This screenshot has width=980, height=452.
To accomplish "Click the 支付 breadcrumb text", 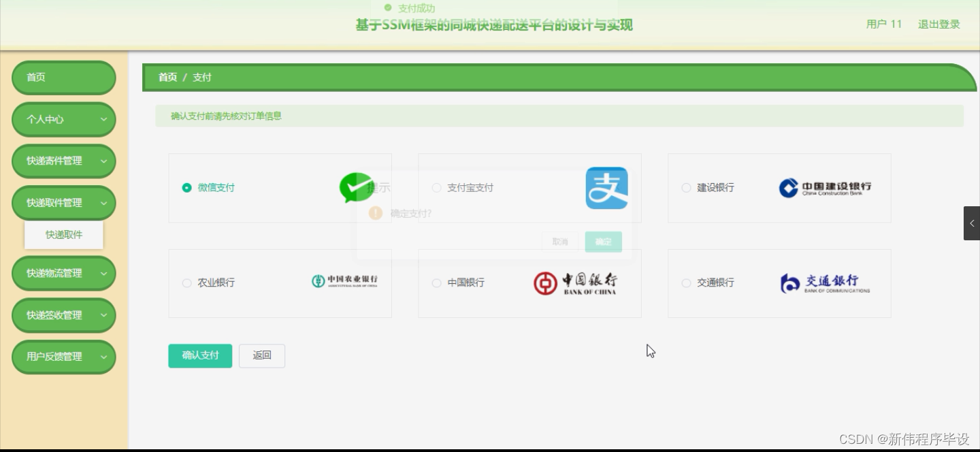I will [x=202, y=78].
